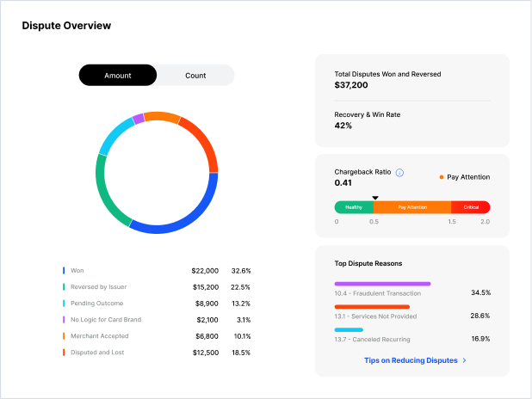Image resolution: width=532 pixels, height=399 pixels.
Task: Click the purple No Logic for Card Brand marker
Action: 64,320
